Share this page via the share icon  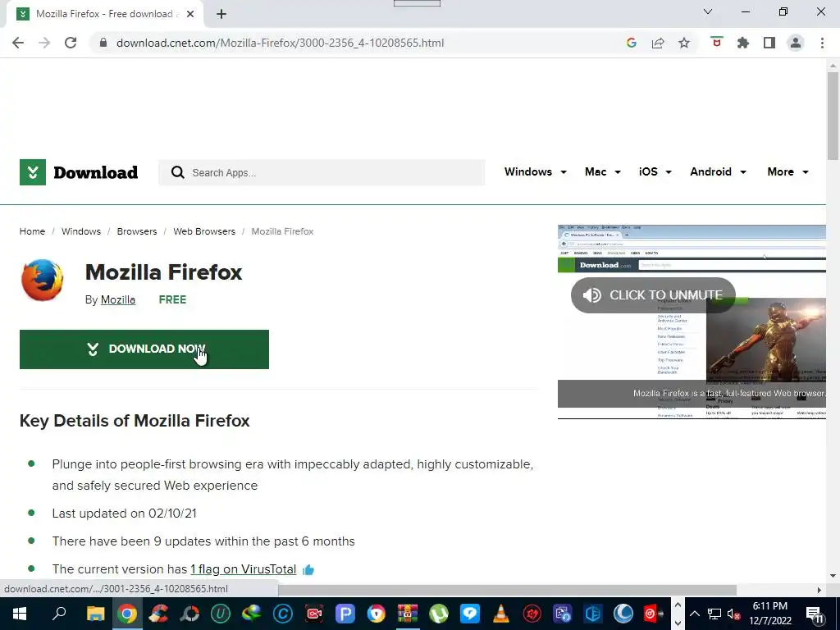click(x=658, y=43)
